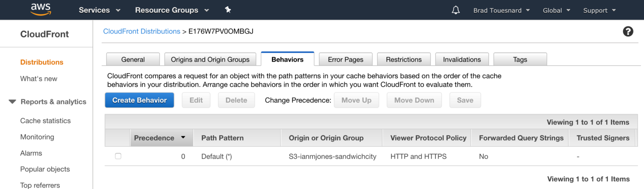
Task: Select the Default (*) behavior checkbox
Action: pos(118,156)
